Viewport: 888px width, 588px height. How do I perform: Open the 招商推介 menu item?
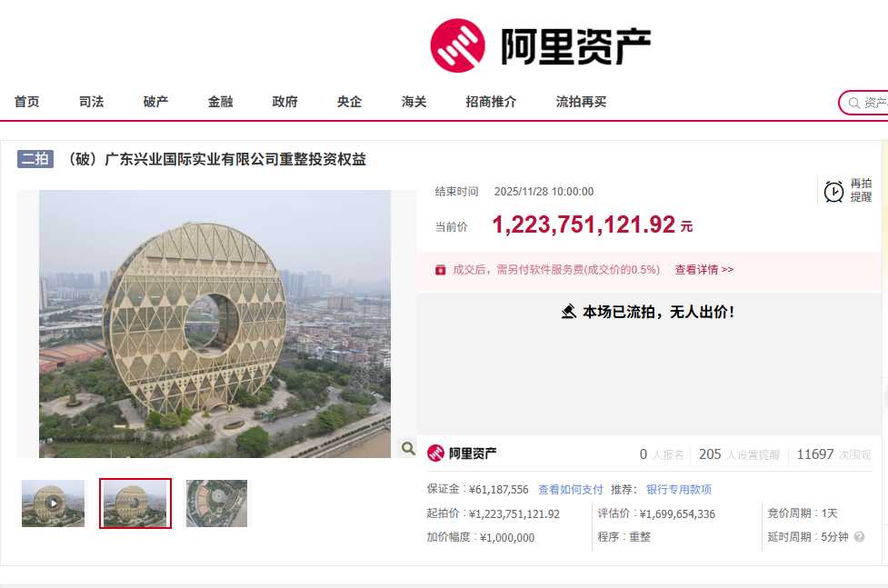[x=489, y=102]
